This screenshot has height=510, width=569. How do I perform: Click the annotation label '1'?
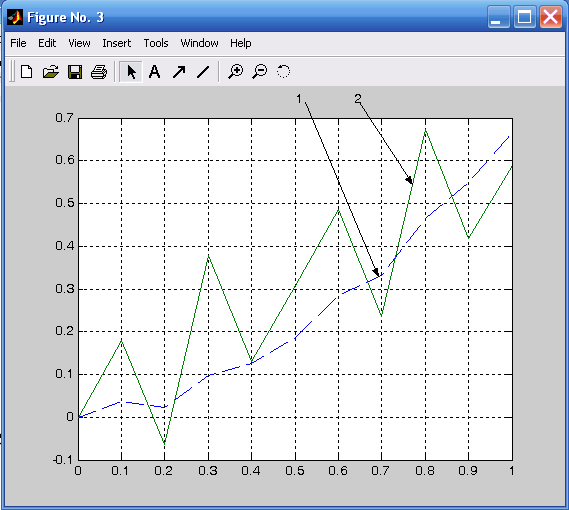(x=299, y=98)
